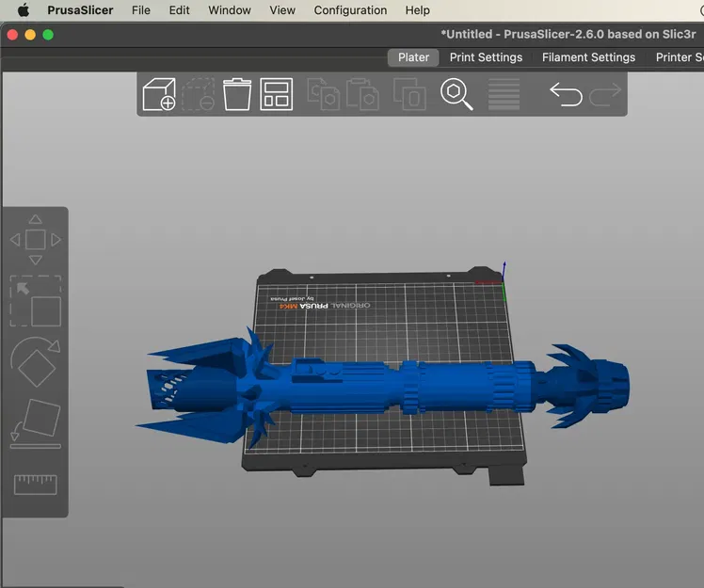Open the Edit menu
This screenshot has width=704, height=588.
click(x=179, y=9)
